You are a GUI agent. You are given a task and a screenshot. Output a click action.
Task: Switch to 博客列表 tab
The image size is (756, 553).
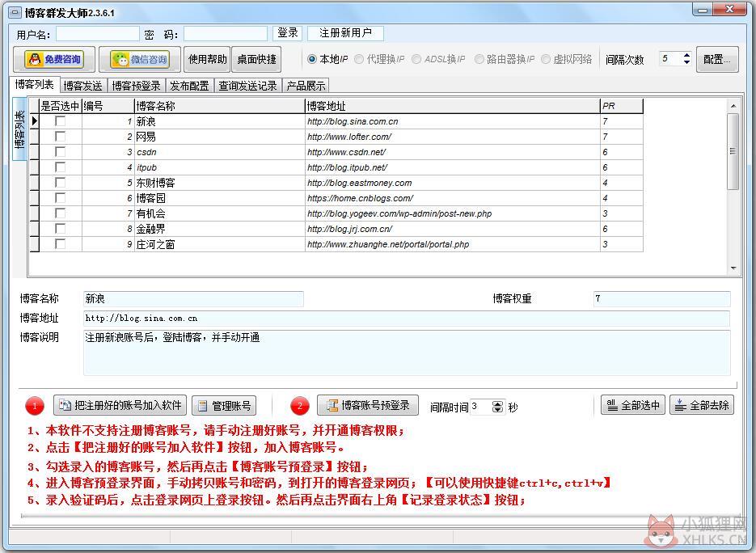point(34,84)
